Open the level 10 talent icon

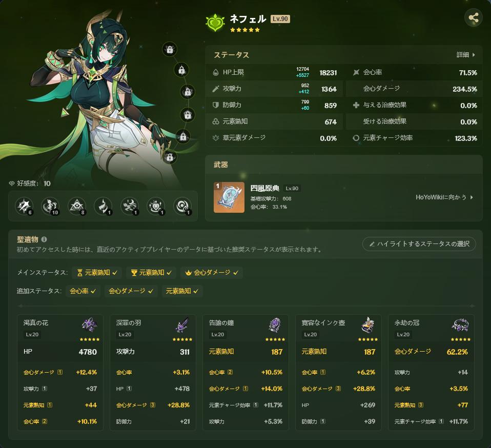pyautogui.click(x=50, y=206)
